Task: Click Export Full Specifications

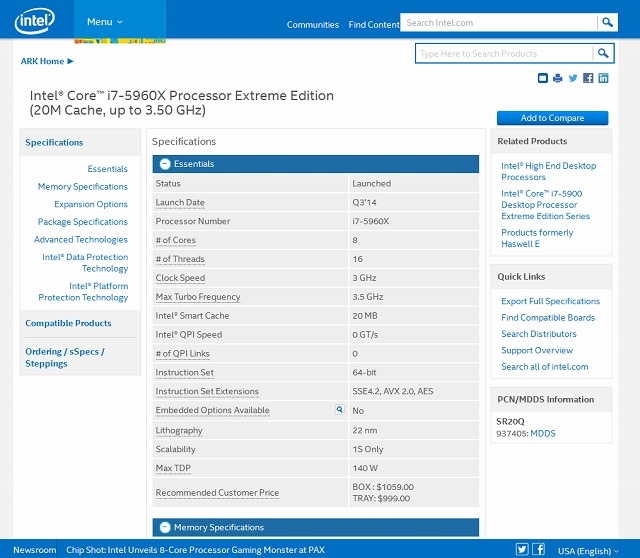Action: [551, 301]
